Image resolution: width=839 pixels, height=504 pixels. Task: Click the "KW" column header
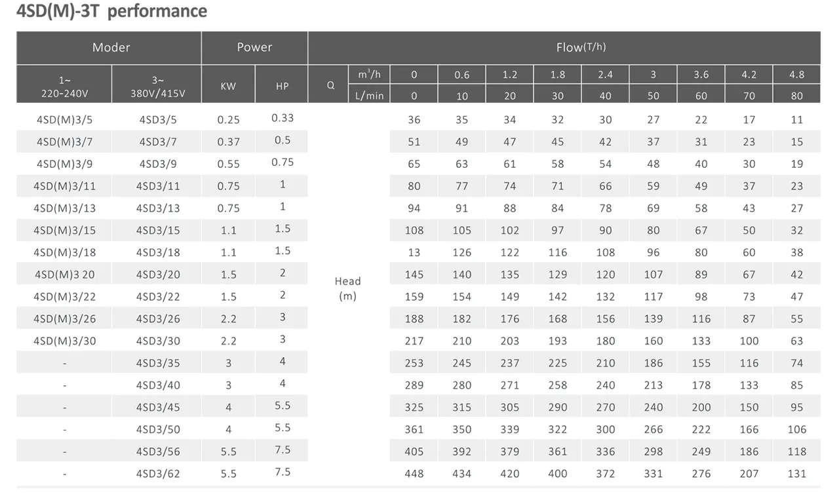tap(228, 85)
